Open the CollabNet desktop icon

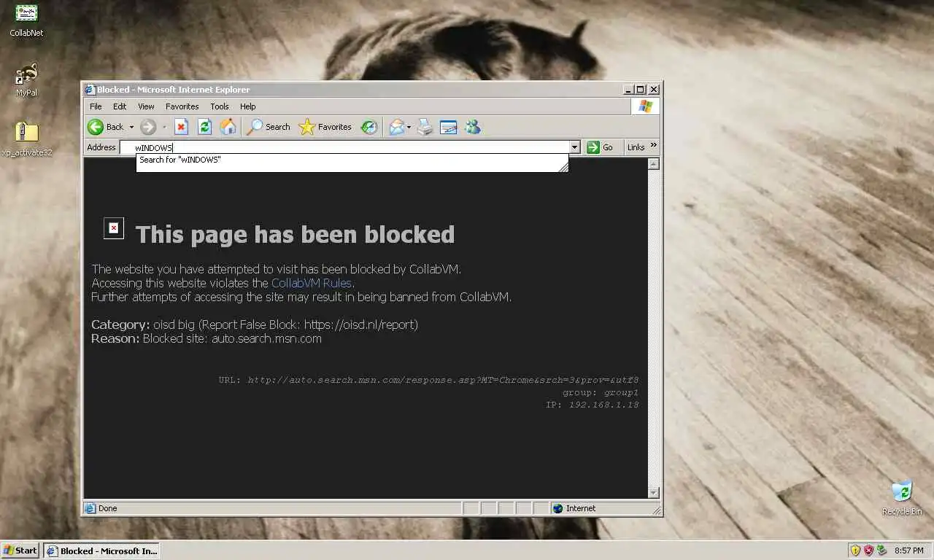(26, 20)
